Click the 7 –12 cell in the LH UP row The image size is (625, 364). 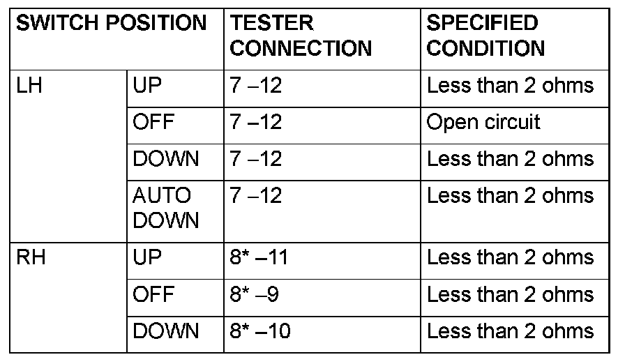255,86
